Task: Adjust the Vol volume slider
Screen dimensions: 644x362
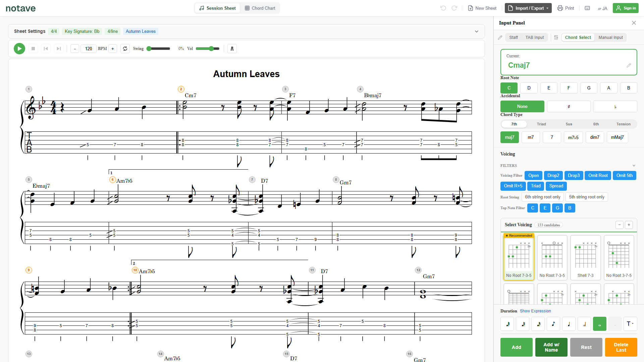Action: 208,49
